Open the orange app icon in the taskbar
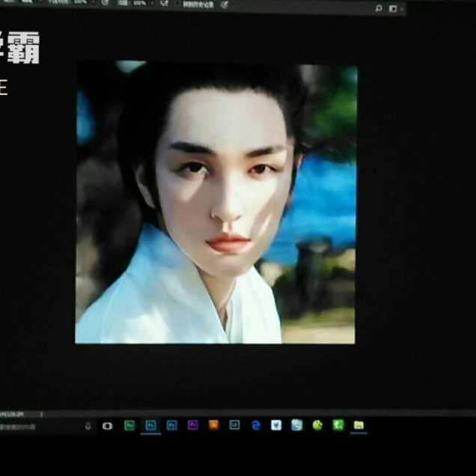This screenshot has width=476, height=476. coord(214,424)
